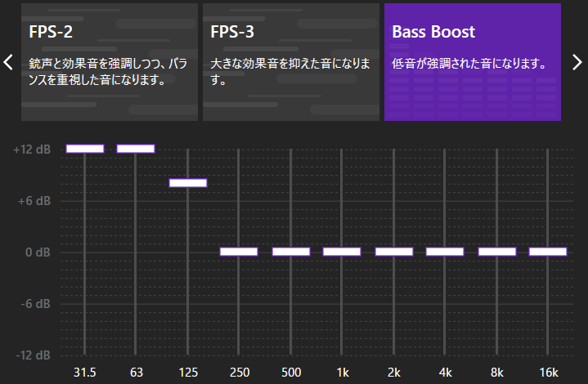The width and height of the screenshot is (588, 384).
Task: Click the right arrow to show next presets
Action: click(578, 62)
